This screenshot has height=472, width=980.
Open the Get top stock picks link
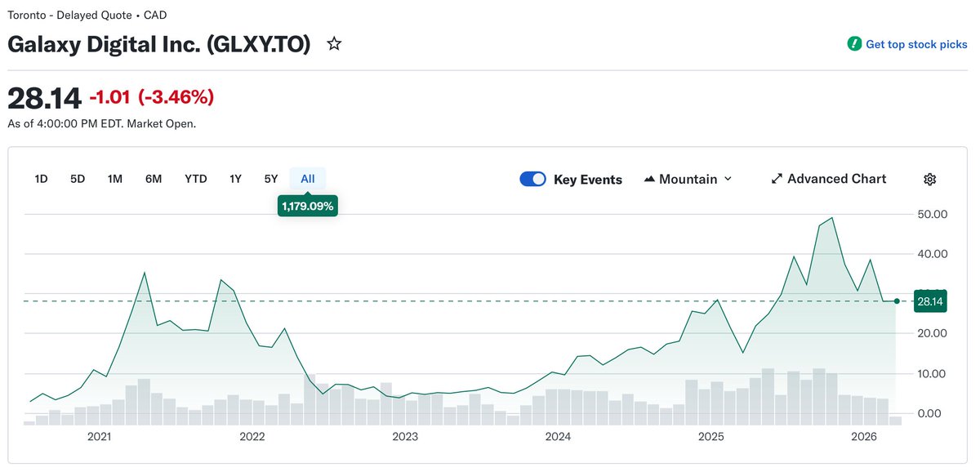[x=916, y=44]
